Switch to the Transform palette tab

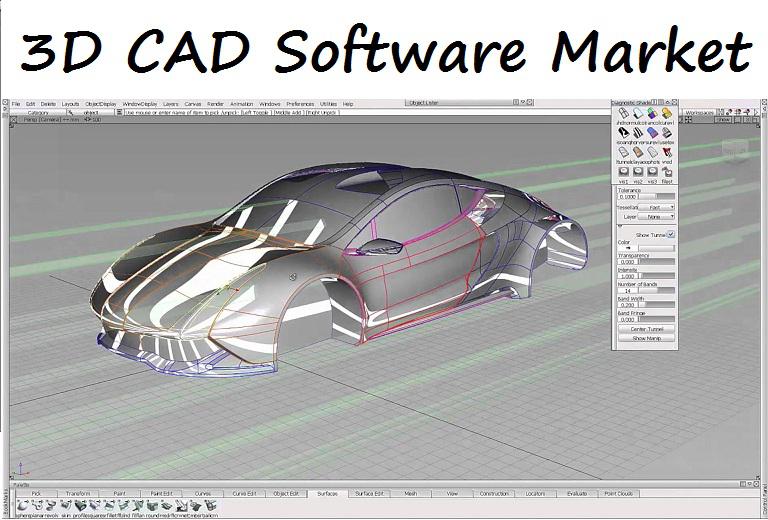pyautogui.click(x=78, y=494)
